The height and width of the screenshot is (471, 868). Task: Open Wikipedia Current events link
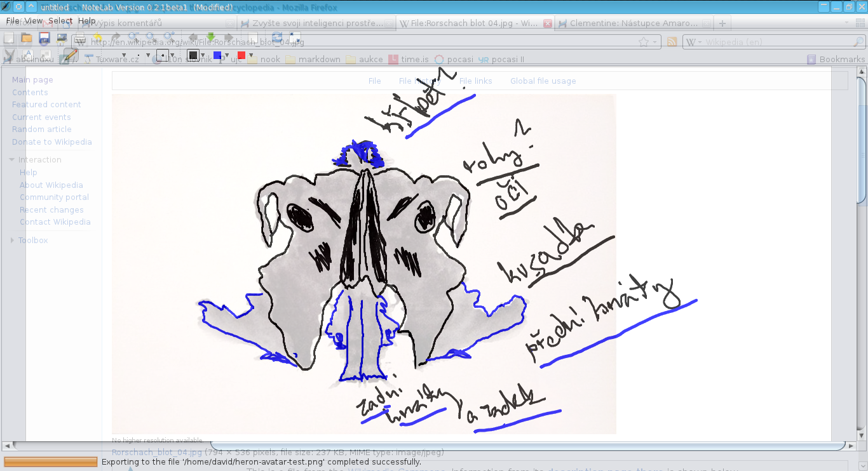pos(41,117)
